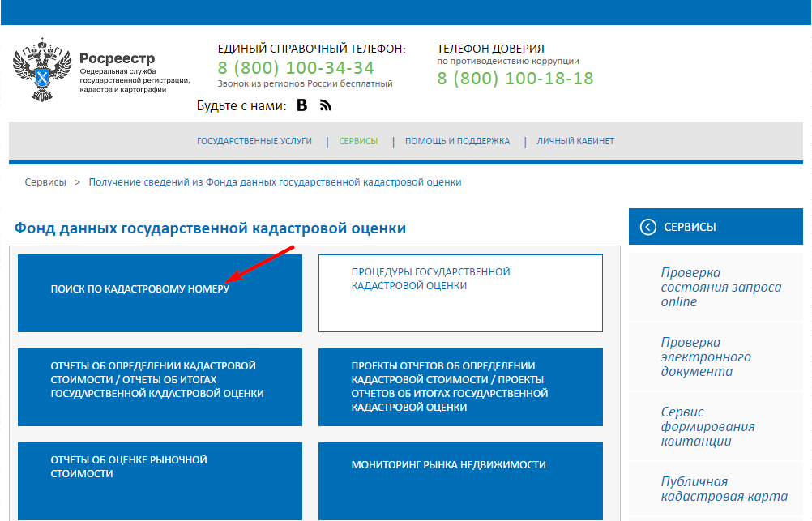Select СЕРВИСЫ in the top navigation bar
Viewport: 812px width, 521px height.
pyautogui.click(x=358, y=140)
